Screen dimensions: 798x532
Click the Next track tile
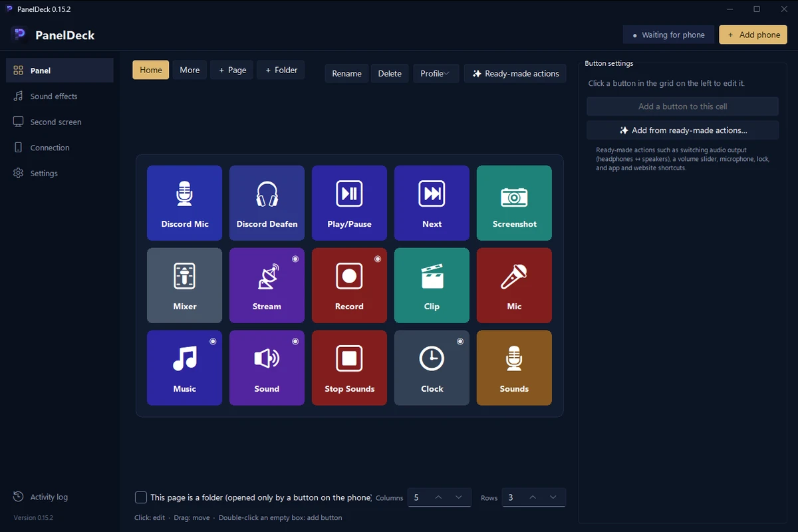coord(432,203)
